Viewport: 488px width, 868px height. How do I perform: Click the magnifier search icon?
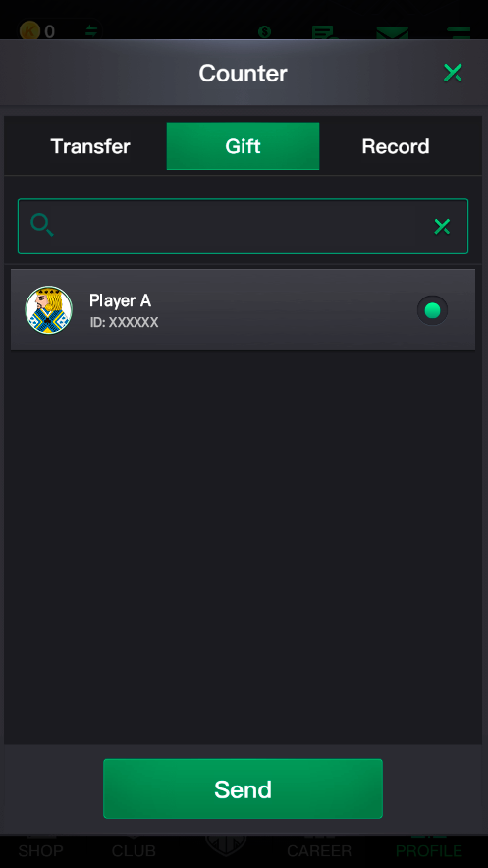tap(42, 225)
